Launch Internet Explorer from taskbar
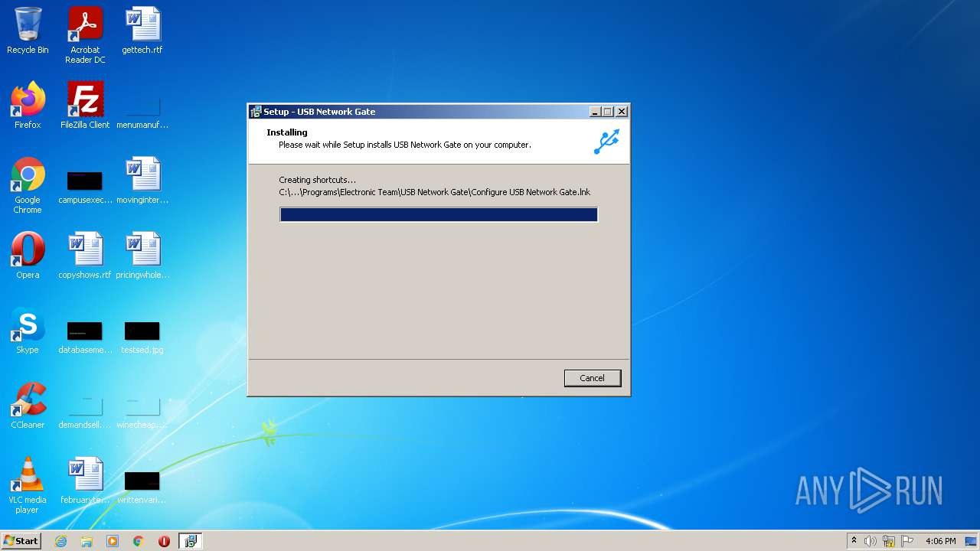Image resolution: width=980 pixels, height=551 pixels. (61, 541)
